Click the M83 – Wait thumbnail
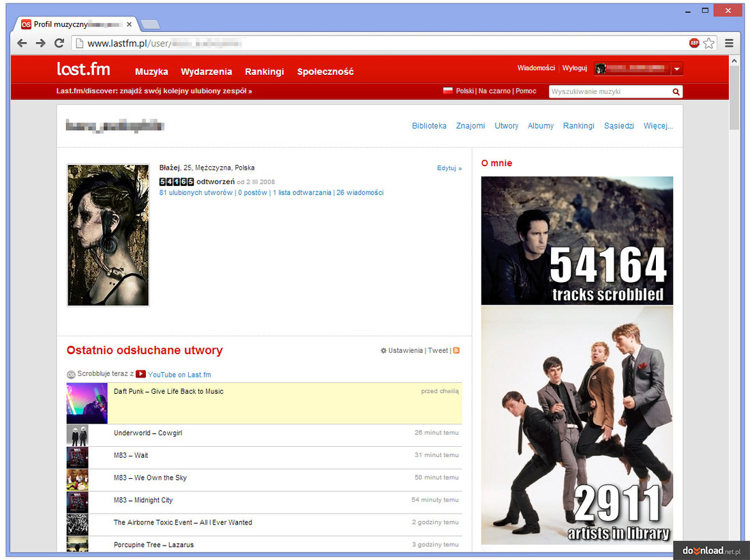 pos(78,458)
